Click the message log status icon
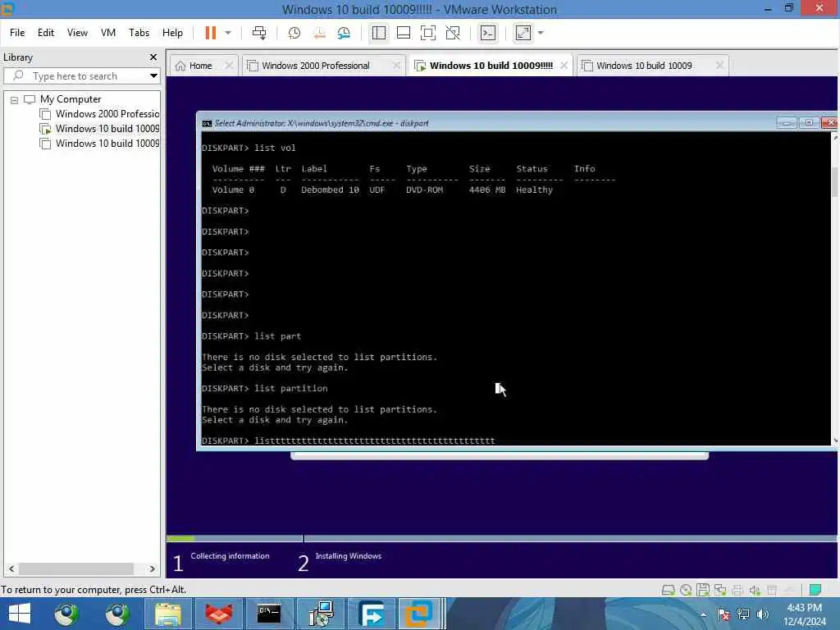 tap(815, 590)
